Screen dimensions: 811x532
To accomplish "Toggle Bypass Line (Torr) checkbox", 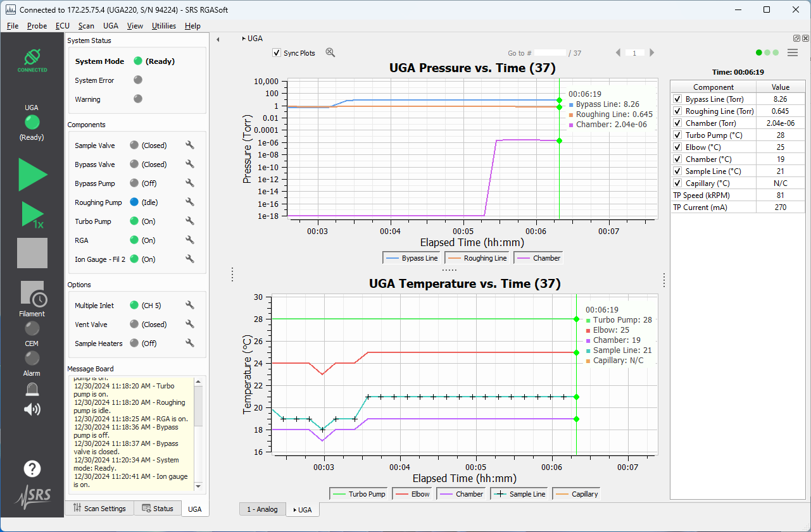I will pyautogui.click(x=677, y=99).
